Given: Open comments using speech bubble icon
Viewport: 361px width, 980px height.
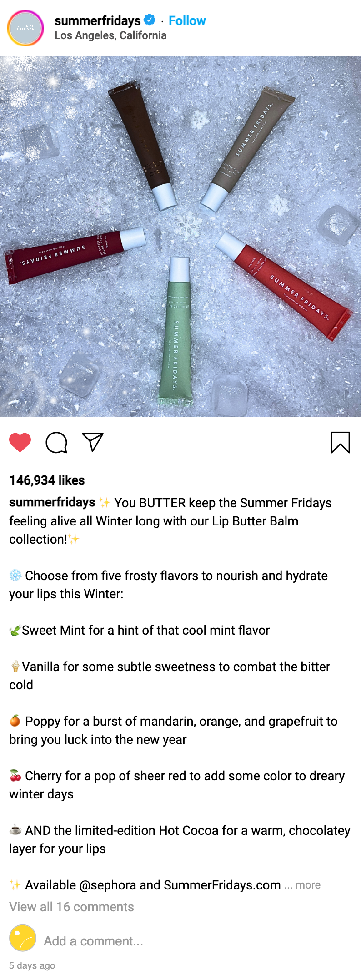Looking at the screenshot, I should pyautogui.click(x=56, y=442).
